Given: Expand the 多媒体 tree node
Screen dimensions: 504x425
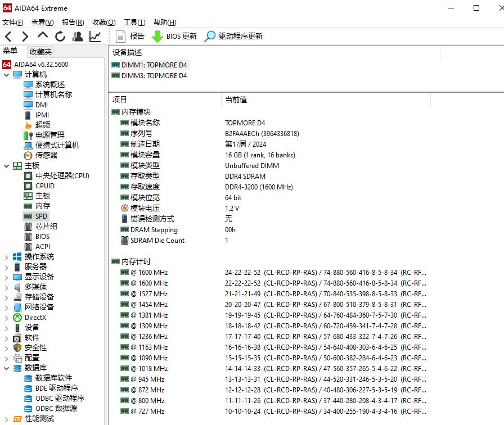Looking at the screenshot, I should (6, 287).
